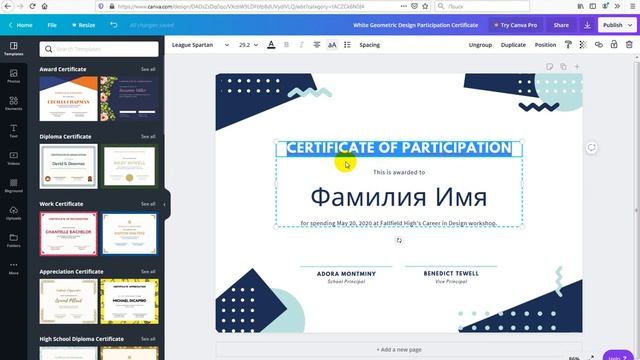Click Try Canva Pro button
Viewport: 640px width, 360px height.
pos(516,25)
